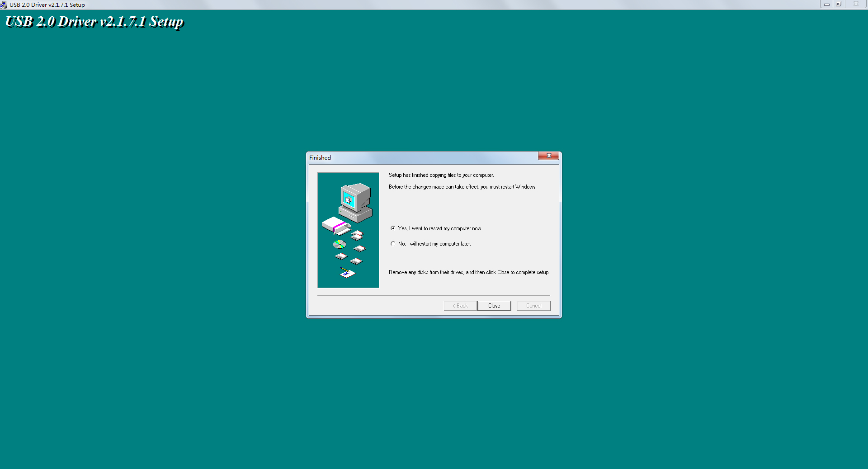The height and width of the screenshot is (469, 868).
Task: Click the 'Remove any disks from their drives' text
Action: (x=469, y=272)
